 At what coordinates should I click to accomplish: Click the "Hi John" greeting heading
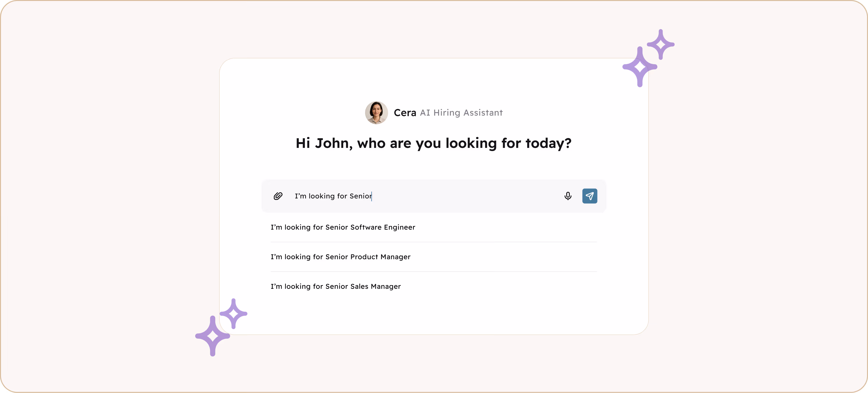coord(433,144)
